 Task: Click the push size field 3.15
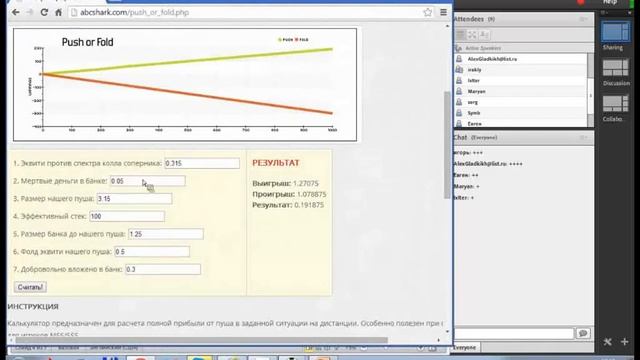(134, 199)
